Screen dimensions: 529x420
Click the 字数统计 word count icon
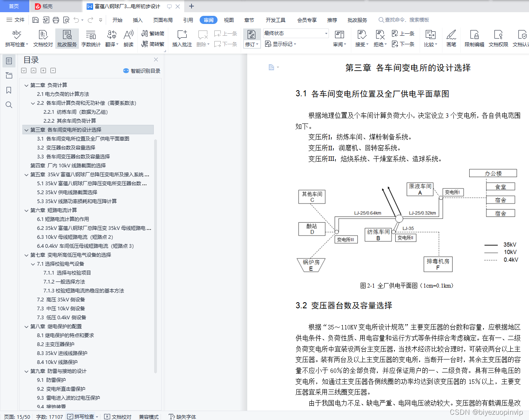[x=90, y=38]
